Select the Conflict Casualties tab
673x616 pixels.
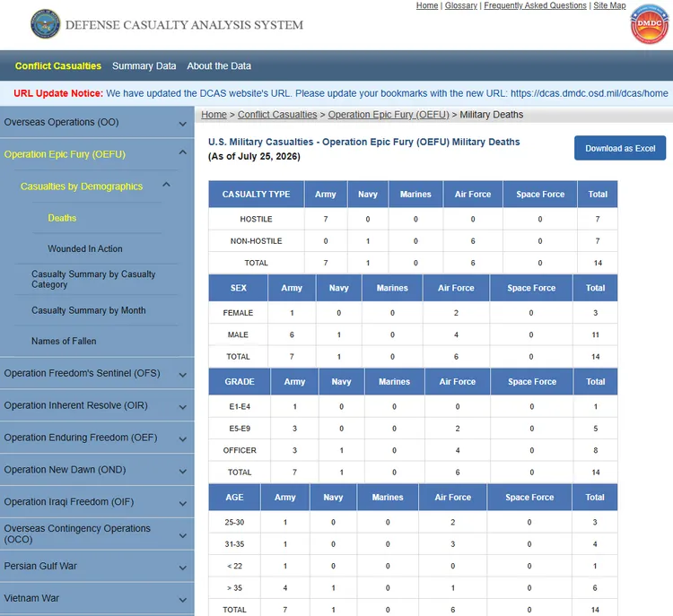[x=58, y=66]
